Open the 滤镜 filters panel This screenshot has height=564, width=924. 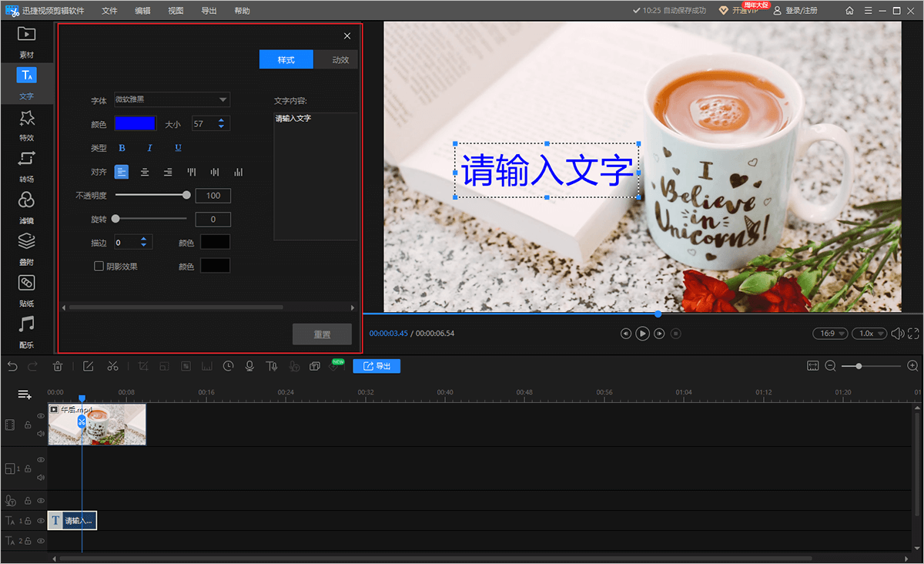pyautogui.click(x=26, y=208)
